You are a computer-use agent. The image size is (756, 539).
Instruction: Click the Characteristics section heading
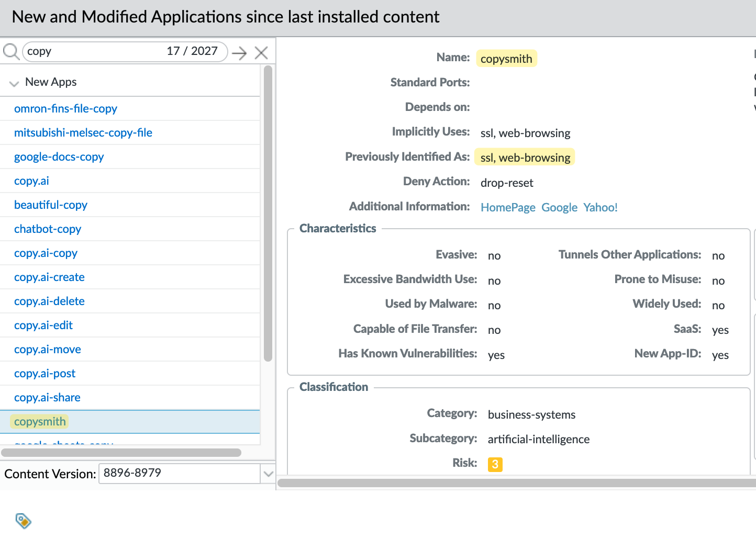pos(338,228)
